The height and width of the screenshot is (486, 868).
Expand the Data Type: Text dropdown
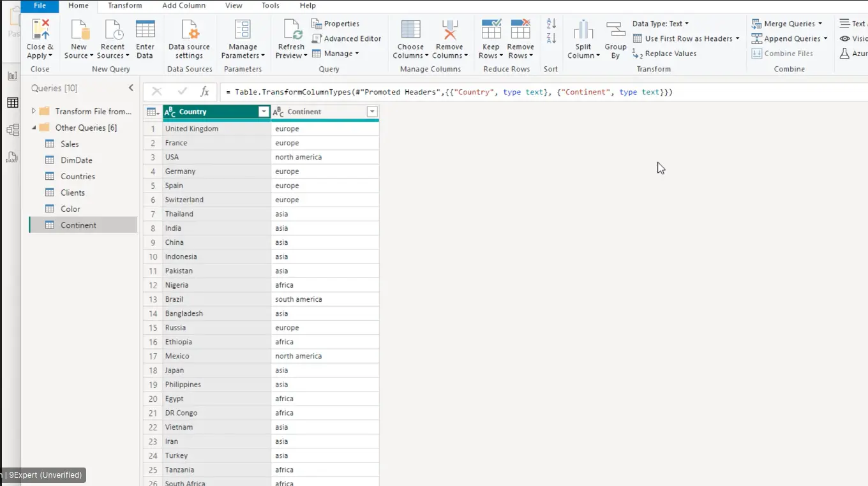tap(661, 24)
